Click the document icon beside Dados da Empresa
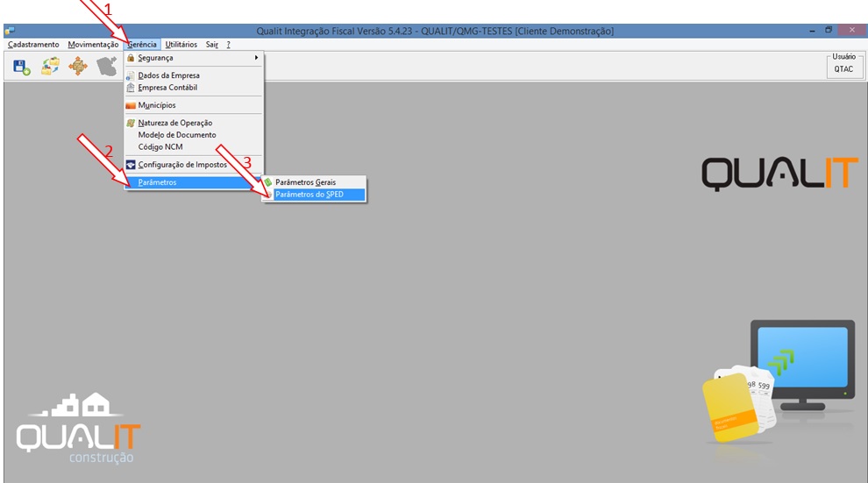Viewport: 868px width, 483px height. [131, 75]
